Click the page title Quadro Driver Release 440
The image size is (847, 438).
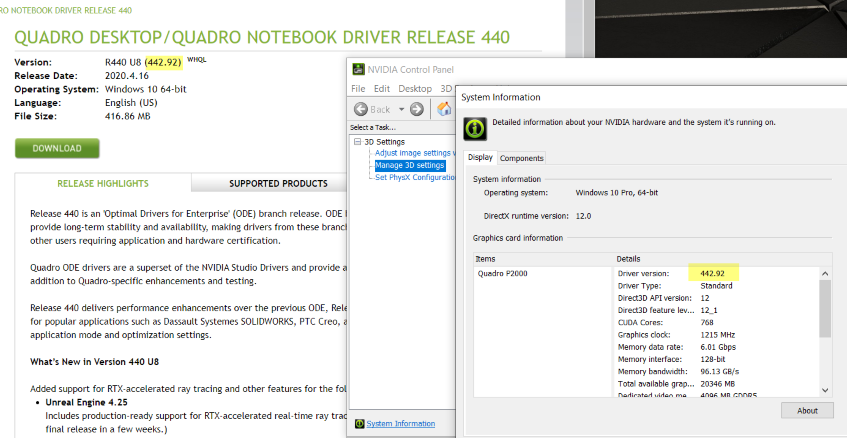point(262,37)
